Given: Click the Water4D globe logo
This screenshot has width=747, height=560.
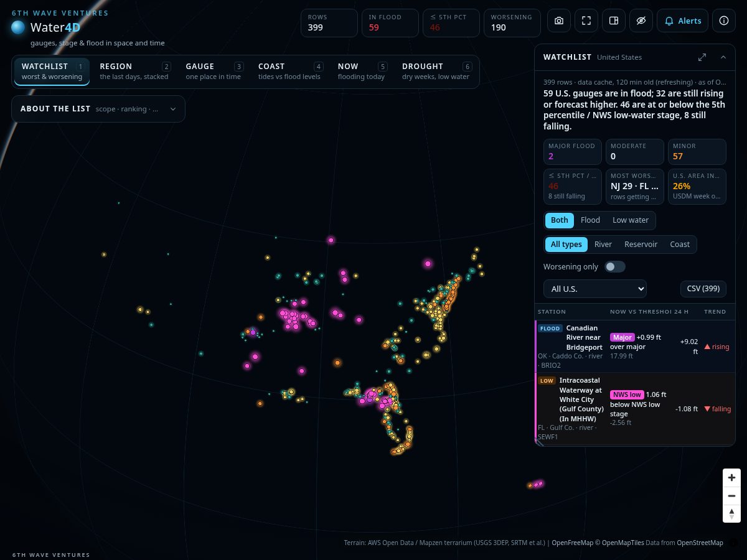Looking at the screenshot, I should [x=18, y=27].
